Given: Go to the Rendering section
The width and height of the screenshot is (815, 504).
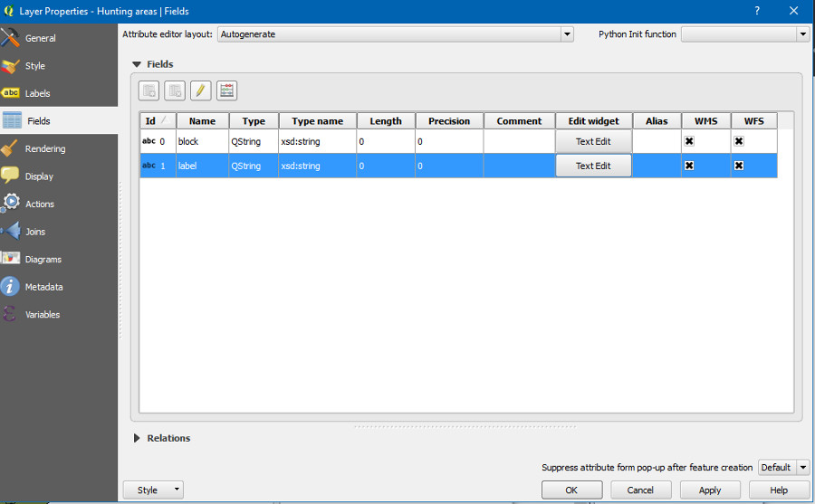Looking at the screenshot, I should coord(59,148).
